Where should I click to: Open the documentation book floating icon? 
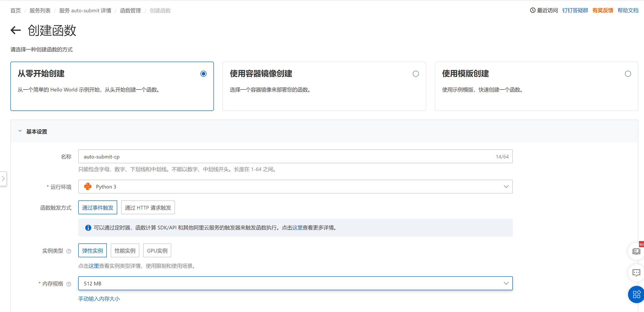(636, 251)
